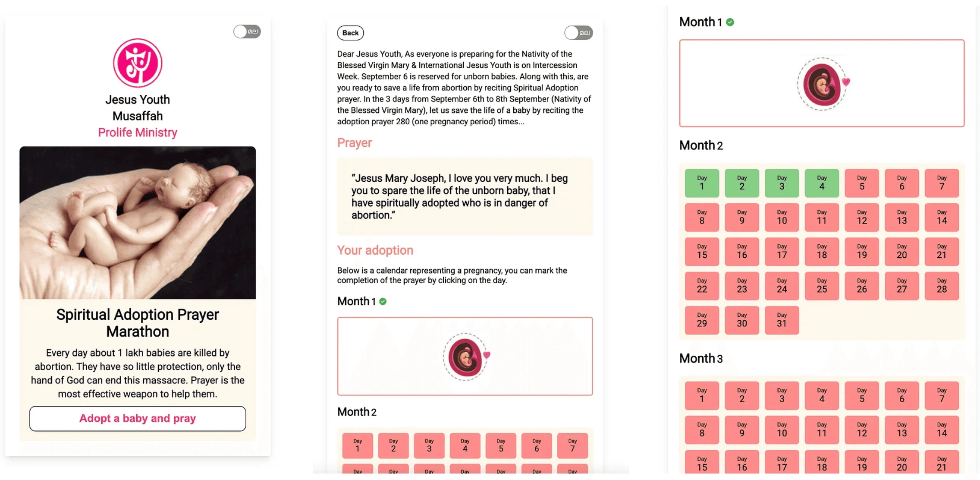
Task: Toggle language switch on the home card
Action: 247,32
